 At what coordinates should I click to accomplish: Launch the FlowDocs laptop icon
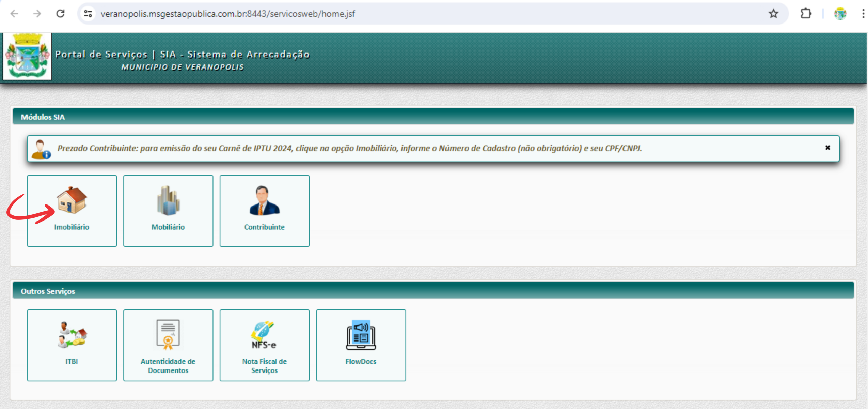[x=361, y=335]
